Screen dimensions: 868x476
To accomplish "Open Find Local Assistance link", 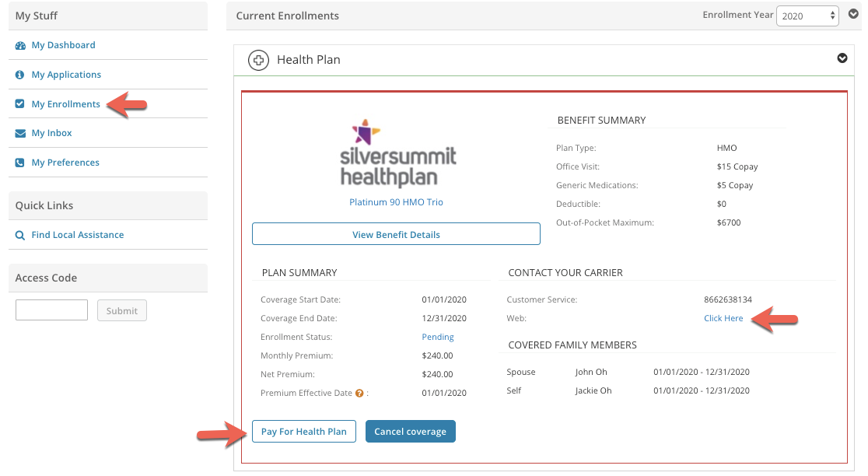I will 78,235.
